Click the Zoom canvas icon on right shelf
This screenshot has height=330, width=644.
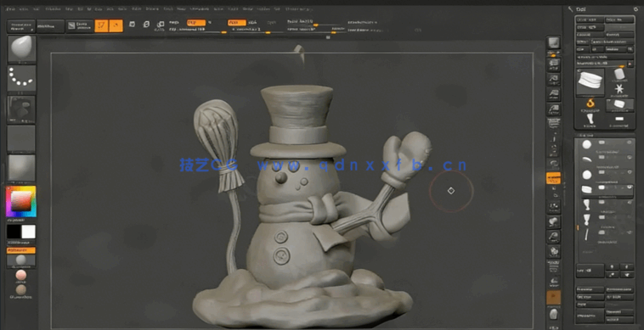[x=554, y=80]
